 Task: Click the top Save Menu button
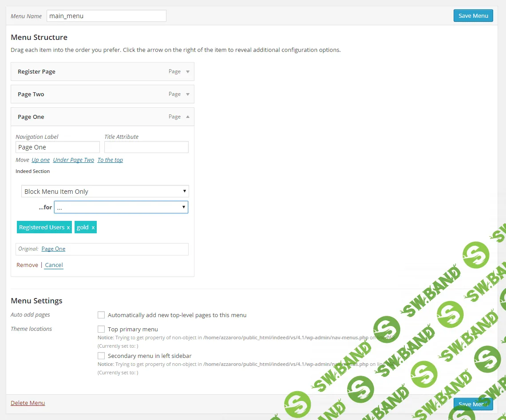click(473, 16)
